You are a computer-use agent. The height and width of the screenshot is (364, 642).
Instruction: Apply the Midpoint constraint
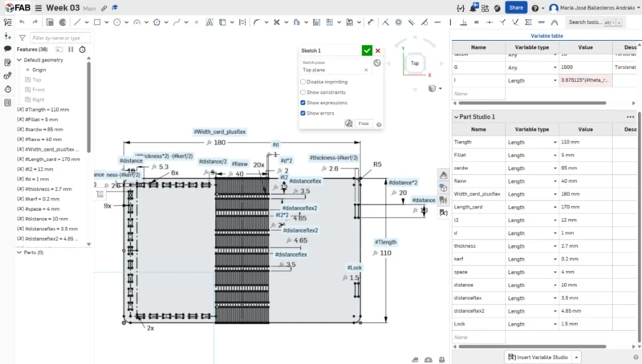pyautogui.click(x=490, y=22)
